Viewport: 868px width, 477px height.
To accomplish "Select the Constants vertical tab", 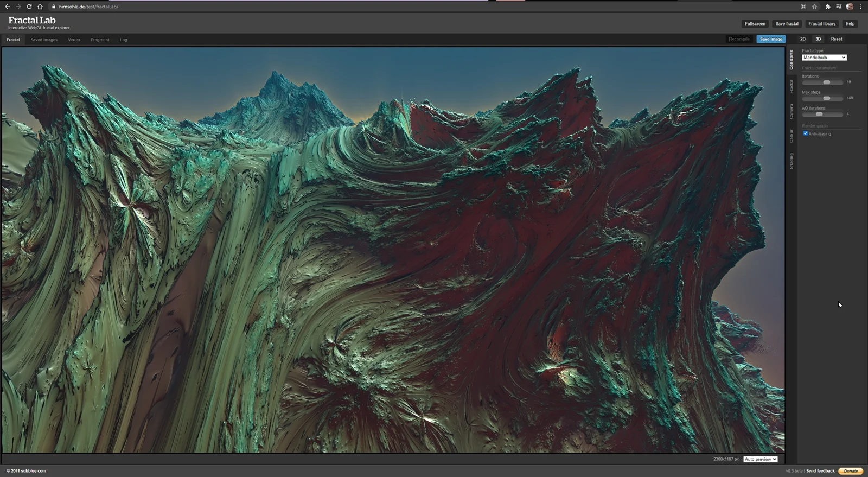I will pos(792,60).
